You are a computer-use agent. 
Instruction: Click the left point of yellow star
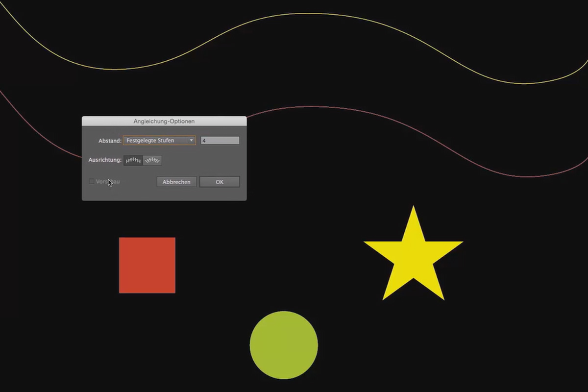(366, 242)
